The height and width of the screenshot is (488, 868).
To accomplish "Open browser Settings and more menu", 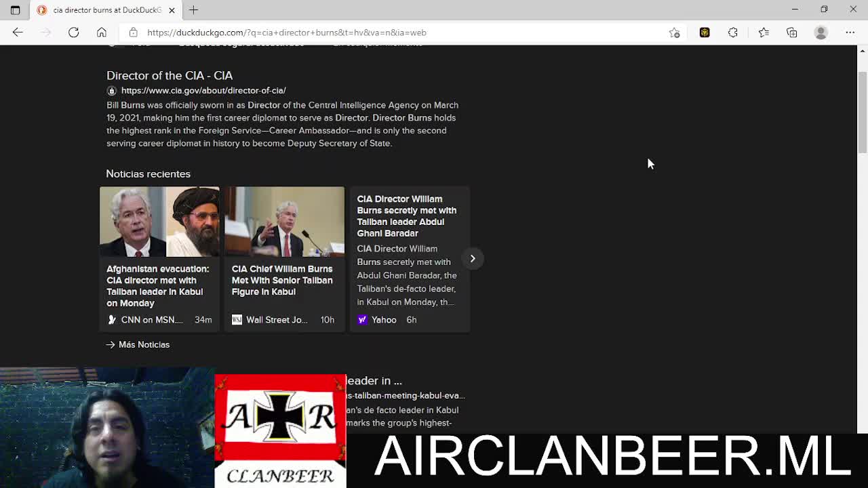I will [x=850, y=33].
